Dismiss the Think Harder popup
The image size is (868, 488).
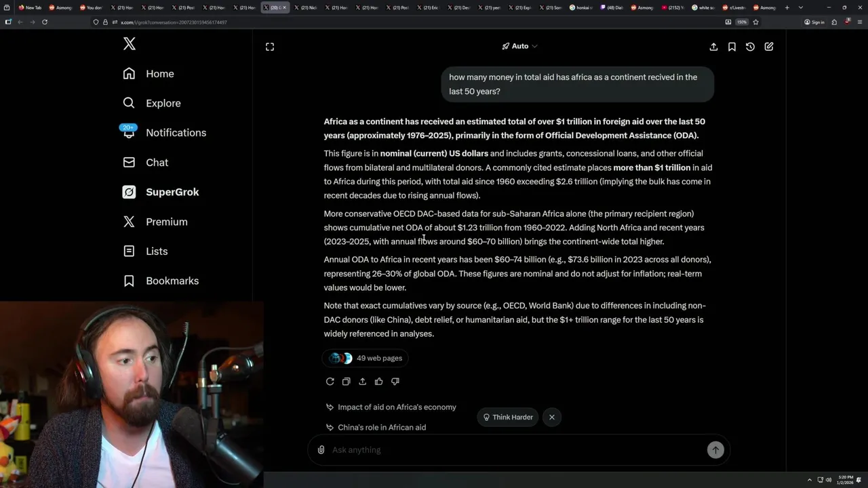(x=552, y=417)
